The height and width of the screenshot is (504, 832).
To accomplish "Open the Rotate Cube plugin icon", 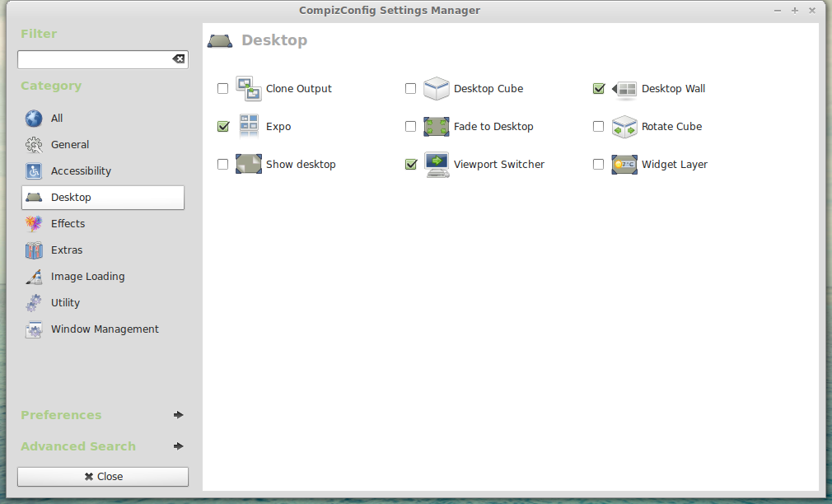I will [624, 126].
